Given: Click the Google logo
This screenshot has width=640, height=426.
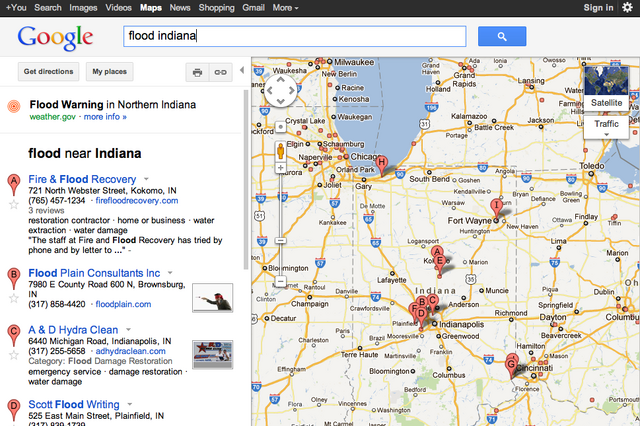Looking at the screenshot, I should 56,38.
